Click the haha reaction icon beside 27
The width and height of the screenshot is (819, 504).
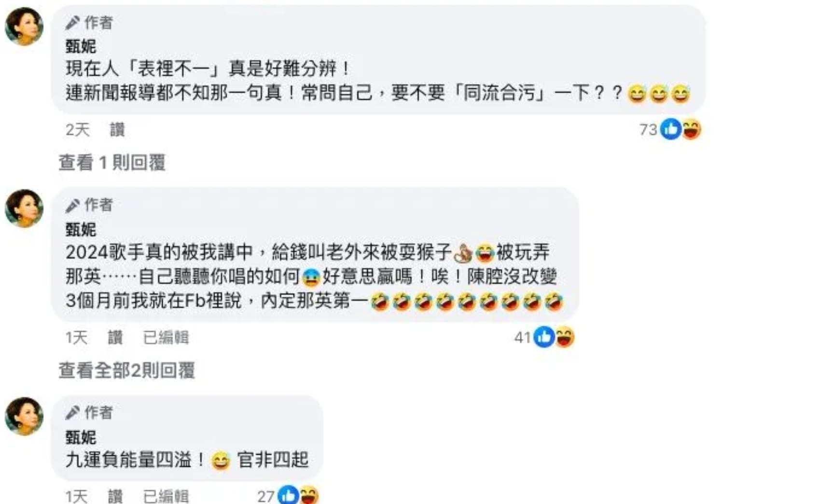(x=309, y=495)
